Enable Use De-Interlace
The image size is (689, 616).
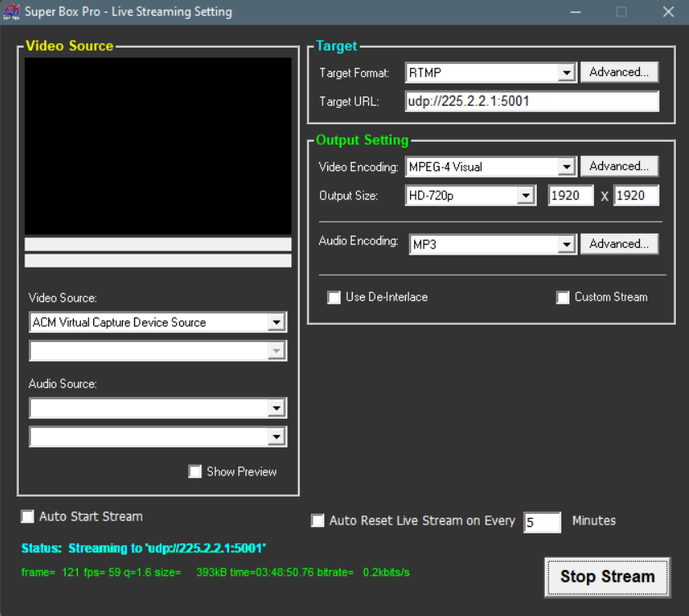point(334,297)
